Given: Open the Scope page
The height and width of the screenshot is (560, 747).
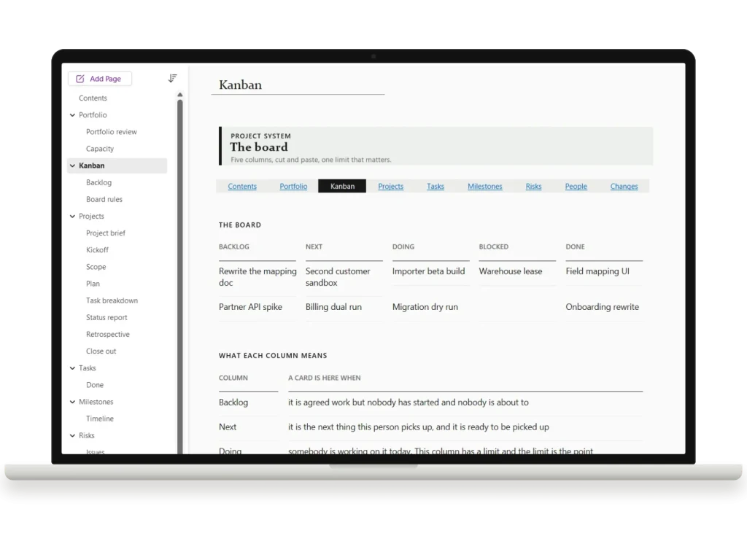Looking at the screenshot, I should (96, 267).
